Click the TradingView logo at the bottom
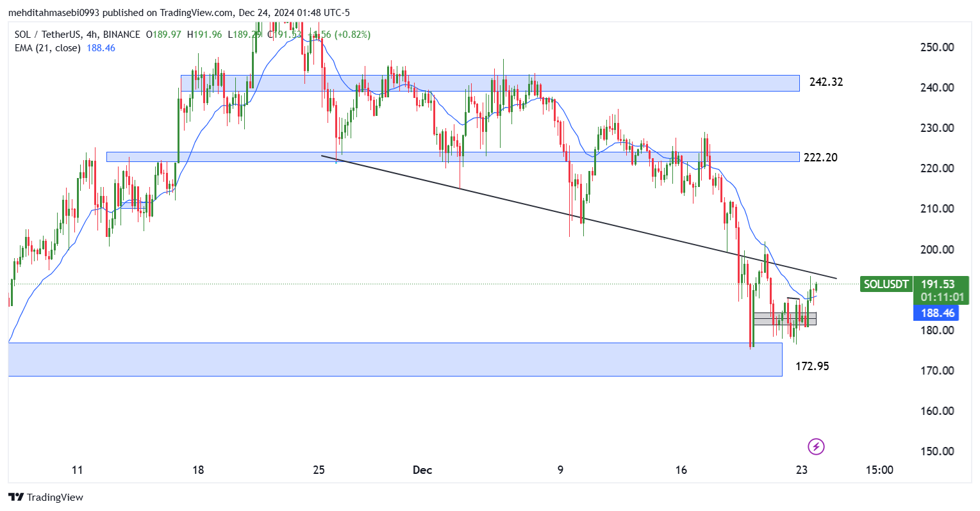 46,497
